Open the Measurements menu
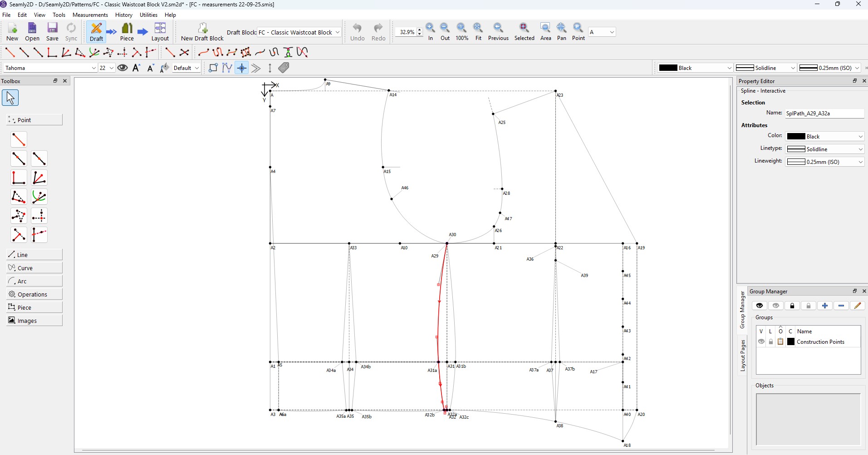The image size is (868, 455). 90,15
